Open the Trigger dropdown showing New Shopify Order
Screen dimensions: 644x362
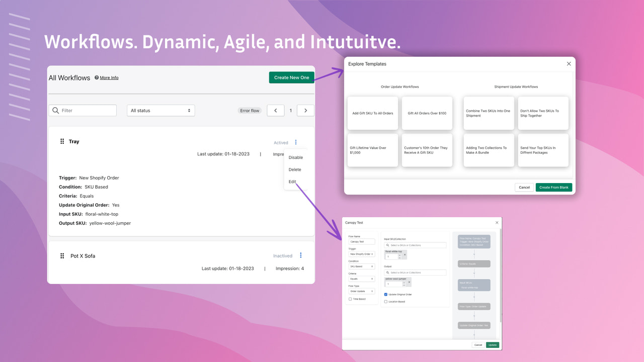(x=362, y=254)
